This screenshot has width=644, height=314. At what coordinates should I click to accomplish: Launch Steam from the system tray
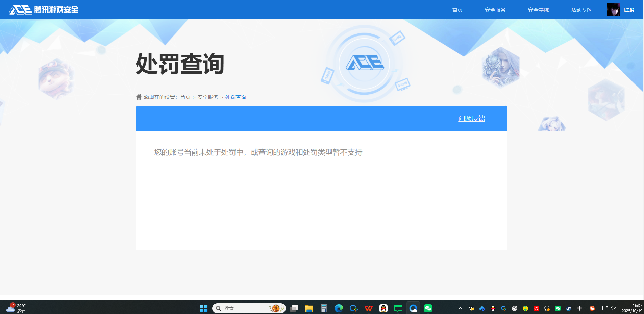tap(569, 308)
